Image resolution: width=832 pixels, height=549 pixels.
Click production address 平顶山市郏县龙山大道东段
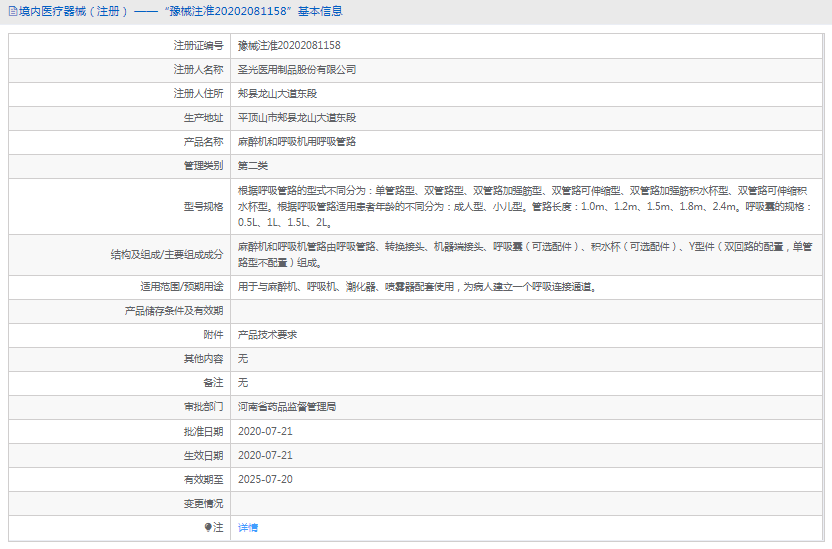(x=297, y=118)
